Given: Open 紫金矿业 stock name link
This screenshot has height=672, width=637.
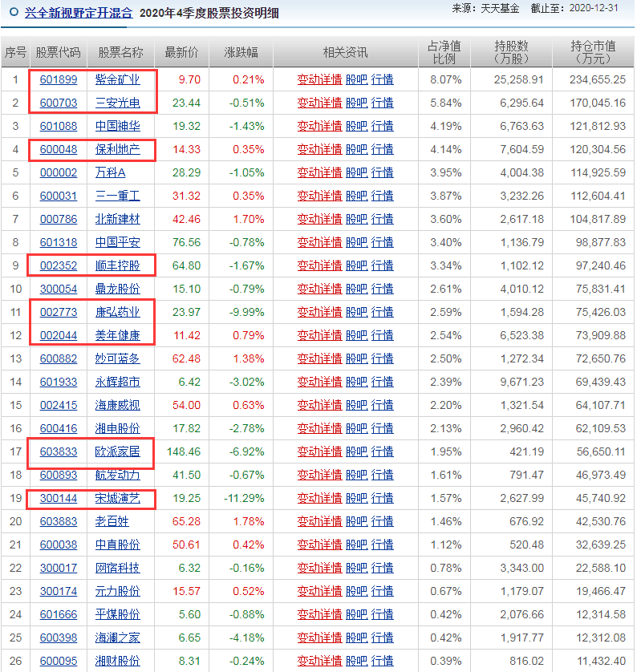Looking at the screenshot, I should pos(117,79).
